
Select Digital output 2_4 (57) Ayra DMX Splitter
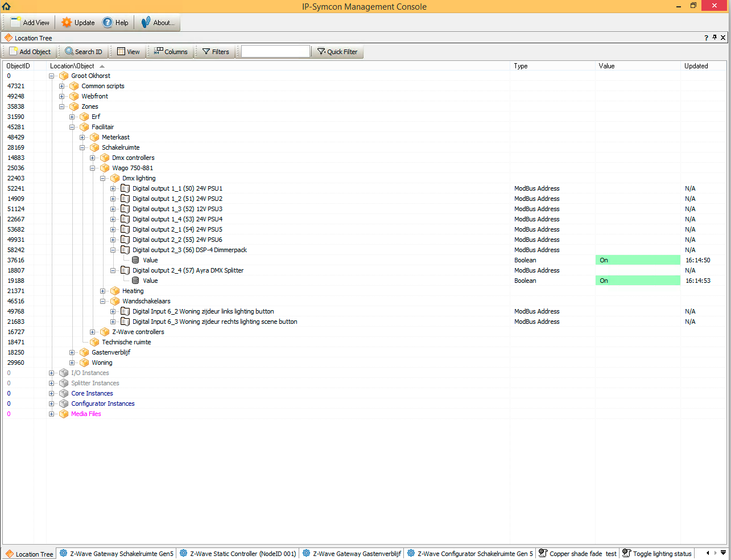(188, 270)
